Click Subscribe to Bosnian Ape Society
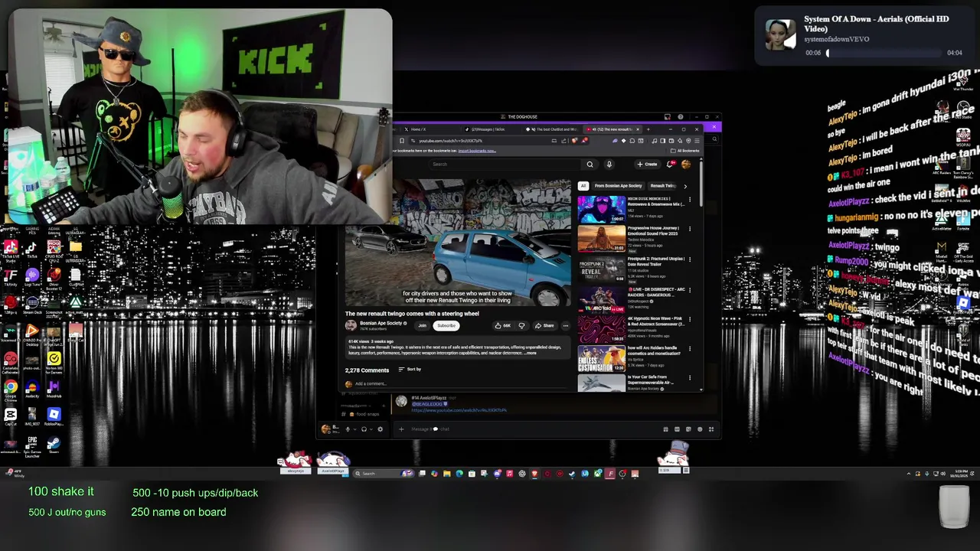The height and width of the screenshot is (551, 980). click(446, 325)
